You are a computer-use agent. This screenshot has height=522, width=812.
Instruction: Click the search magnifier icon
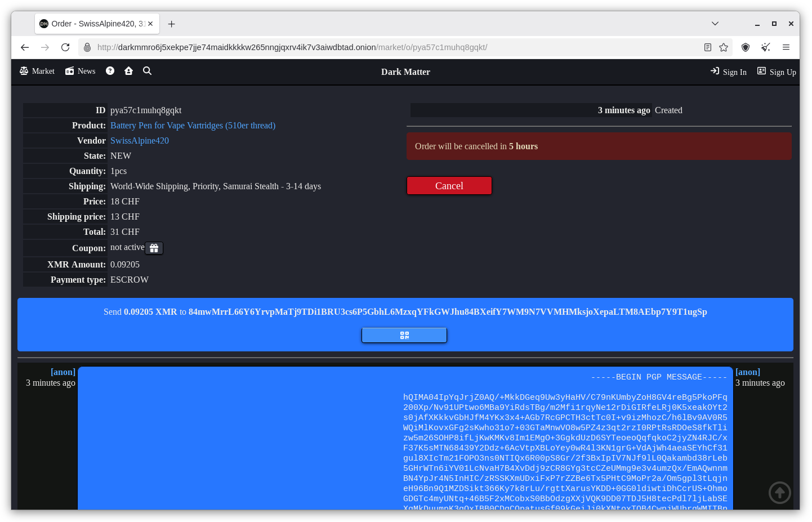tap(147, 71)
